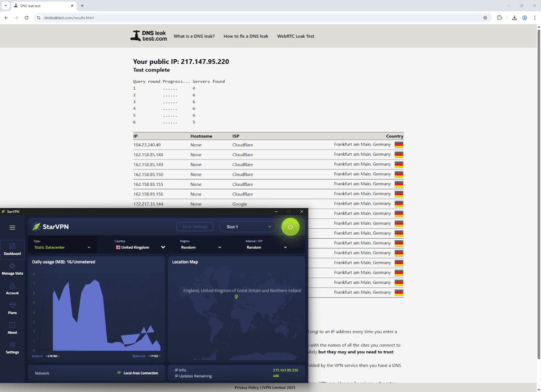Click the IP cell 104.23.240.49
This screenshot has height=392, width=541.
147,145
